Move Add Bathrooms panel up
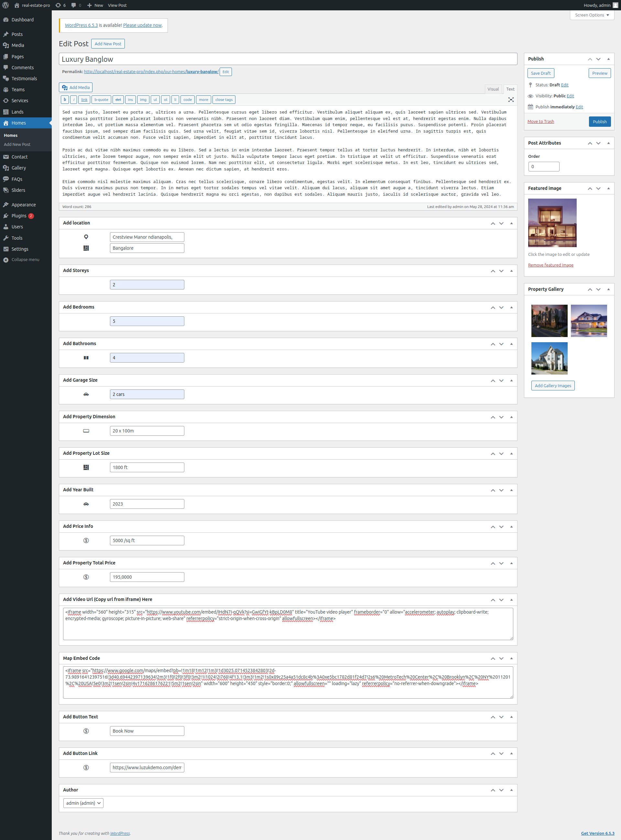 pos(493,344)
